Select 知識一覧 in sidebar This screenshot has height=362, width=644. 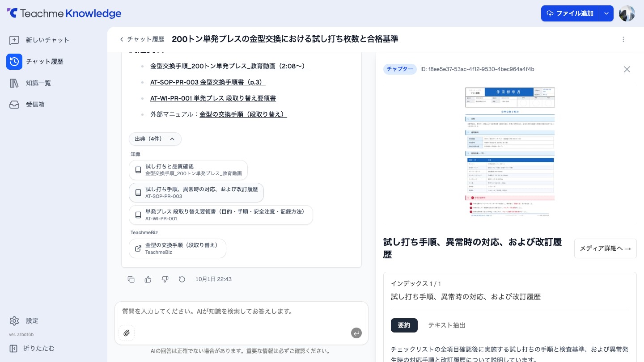click(x=38, y=83)
